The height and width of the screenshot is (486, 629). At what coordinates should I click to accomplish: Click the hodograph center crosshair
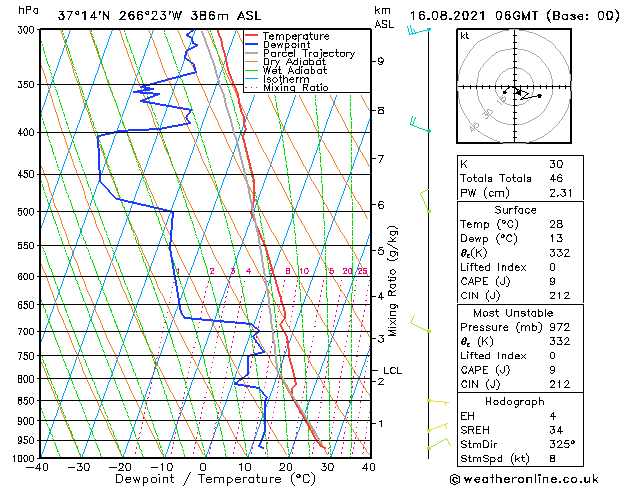tap(514, 87)
